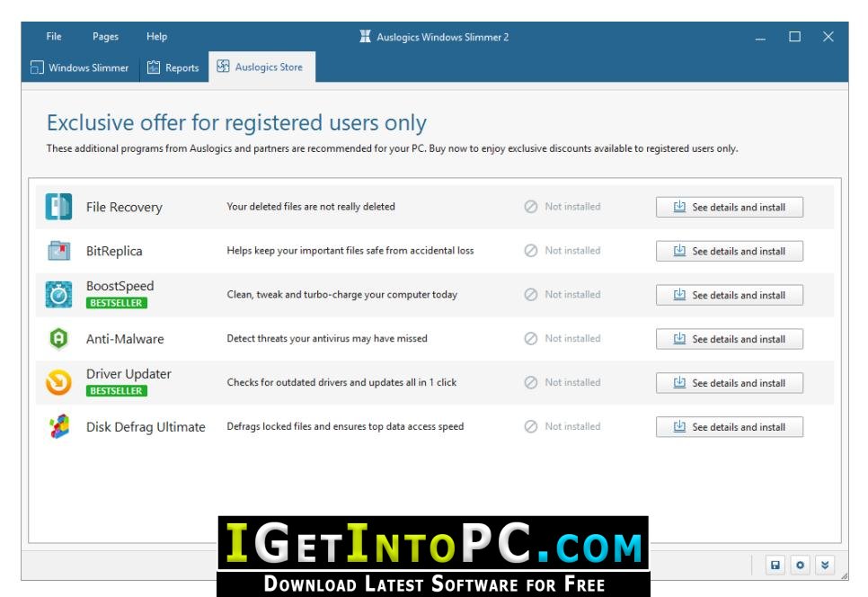Minimize the Windows Slimmer window
868x597 pixels.
(760, 37)
